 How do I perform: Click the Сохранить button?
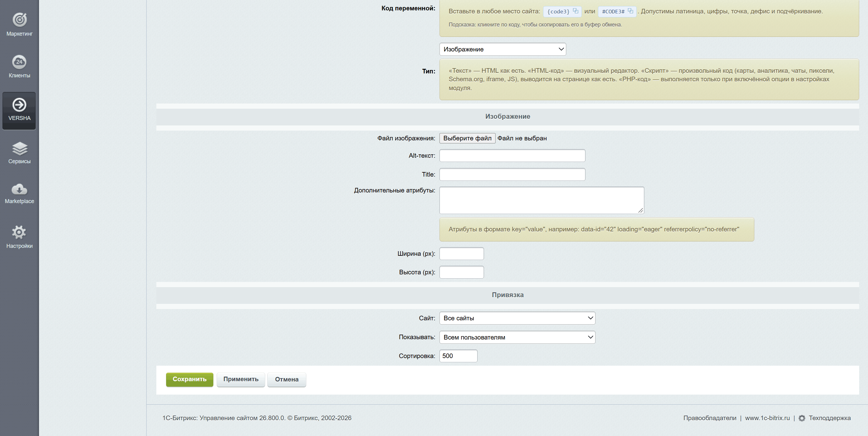[189, 379]
